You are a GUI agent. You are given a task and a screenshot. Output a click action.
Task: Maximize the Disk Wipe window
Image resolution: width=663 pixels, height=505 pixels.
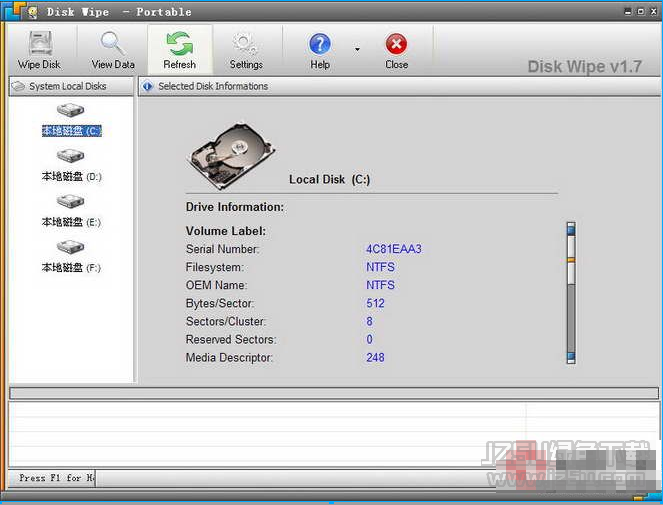point(641,11)
